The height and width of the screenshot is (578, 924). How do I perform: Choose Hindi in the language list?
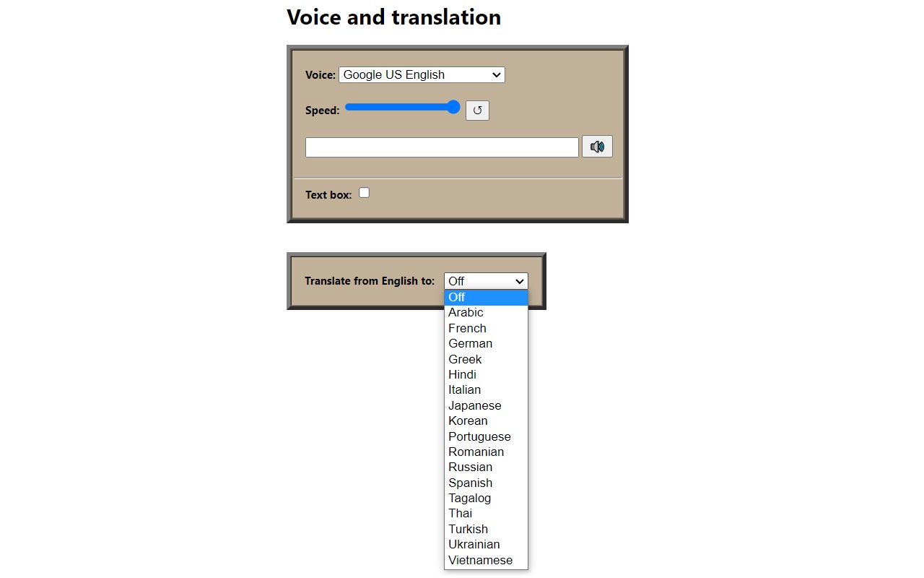462,374
